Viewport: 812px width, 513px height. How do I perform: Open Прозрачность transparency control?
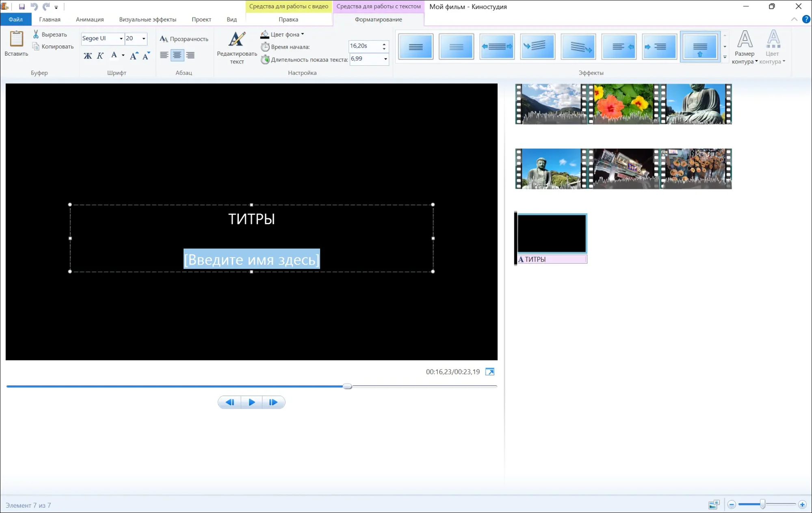184,39
